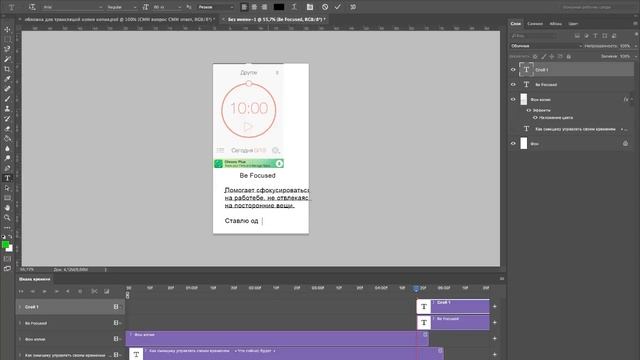
Task: Select the Clone Stamp tool
Action: 7,109
